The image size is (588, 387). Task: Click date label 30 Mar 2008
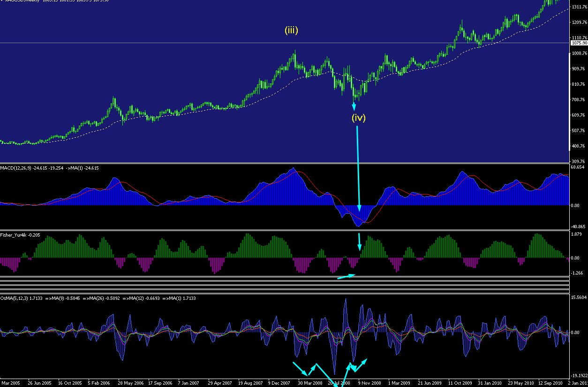[x=310, y=383]
